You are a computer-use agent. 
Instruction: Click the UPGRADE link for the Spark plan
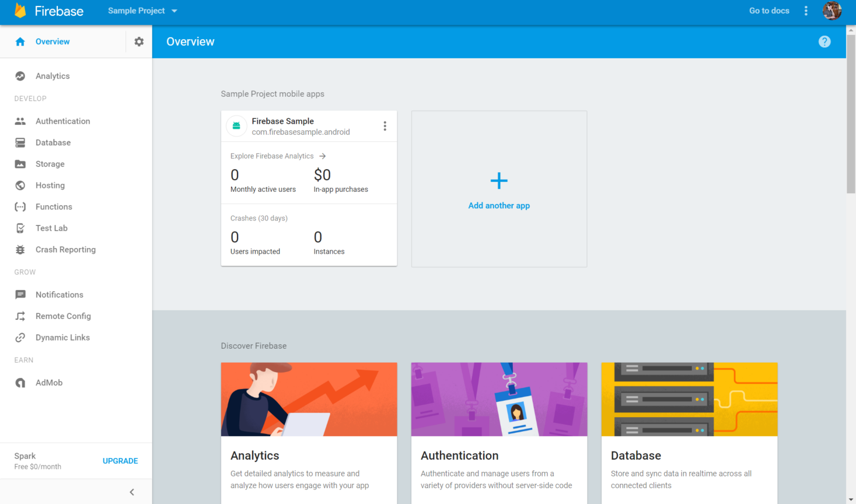120,461
